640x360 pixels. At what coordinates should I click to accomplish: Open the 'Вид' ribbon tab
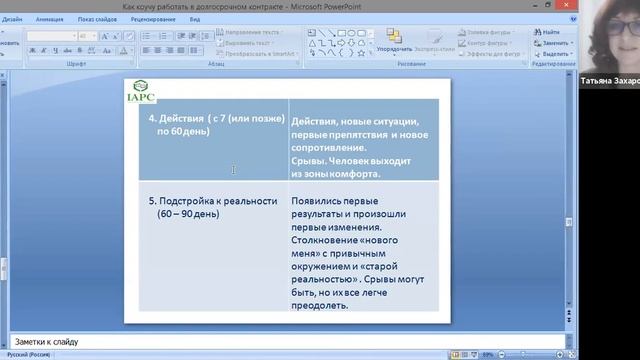tap(195, 19)
